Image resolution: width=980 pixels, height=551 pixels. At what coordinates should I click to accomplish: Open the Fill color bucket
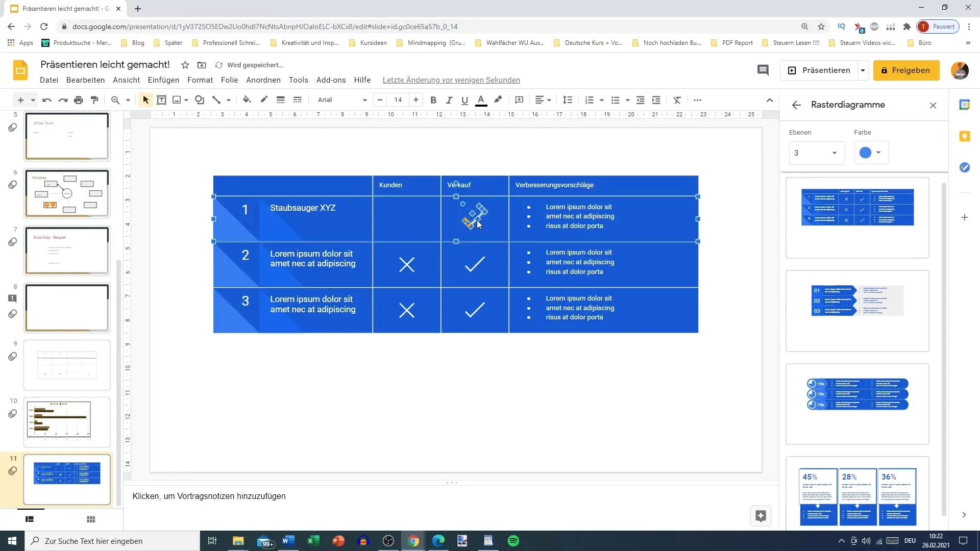coord(247,100)
